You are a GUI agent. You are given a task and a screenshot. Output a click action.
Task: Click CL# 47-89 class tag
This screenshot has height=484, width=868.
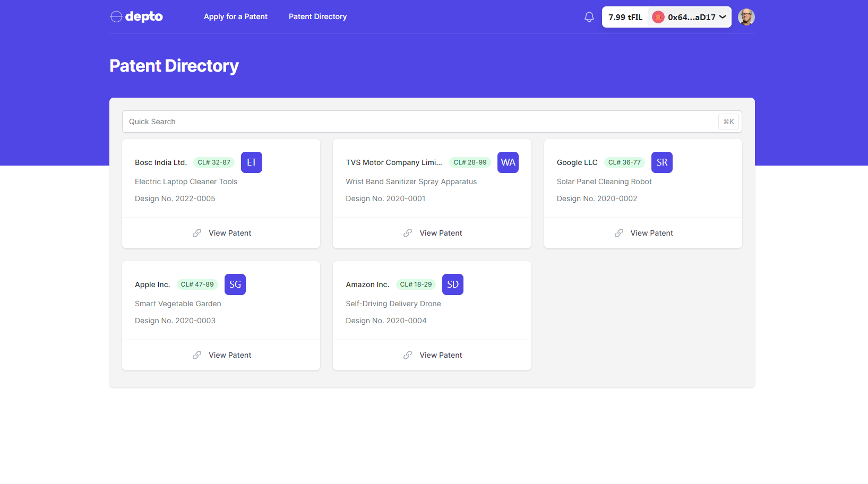tap(197, 284)
